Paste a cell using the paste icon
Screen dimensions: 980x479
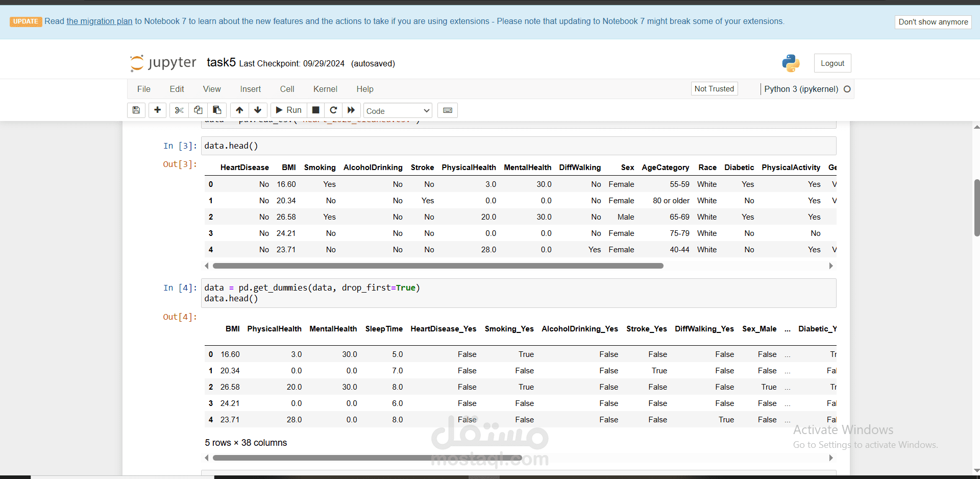[216, 110]
